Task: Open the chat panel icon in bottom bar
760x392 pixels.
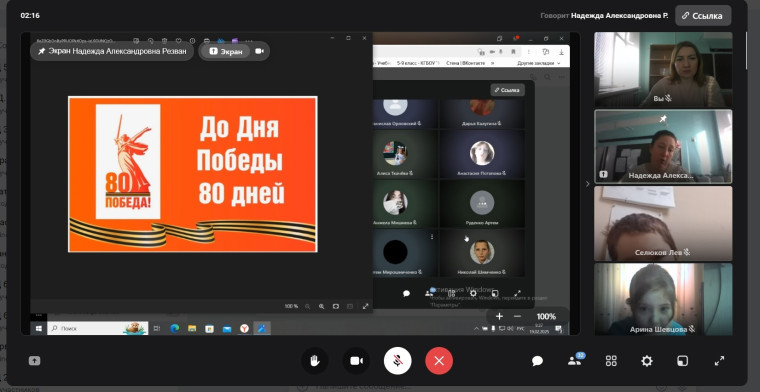Action: pyautogui.click(x=537, y=361)
